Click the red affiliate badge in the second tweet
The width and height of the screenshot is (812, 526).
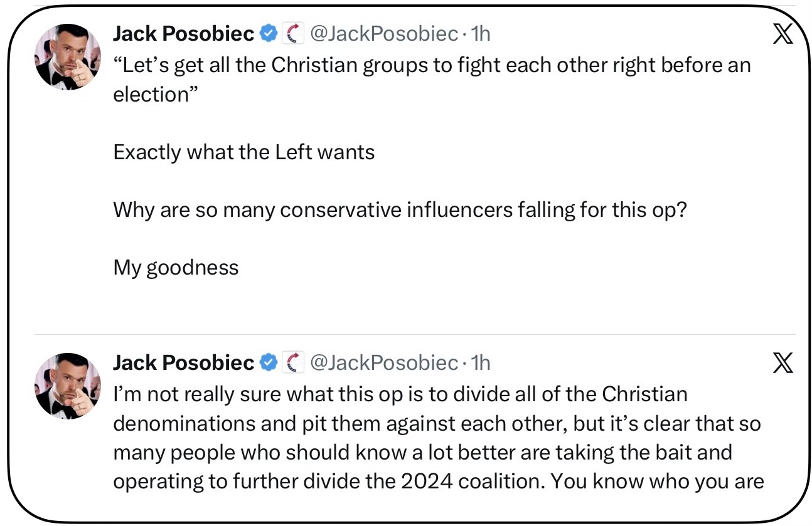click(x=292, y=362)
